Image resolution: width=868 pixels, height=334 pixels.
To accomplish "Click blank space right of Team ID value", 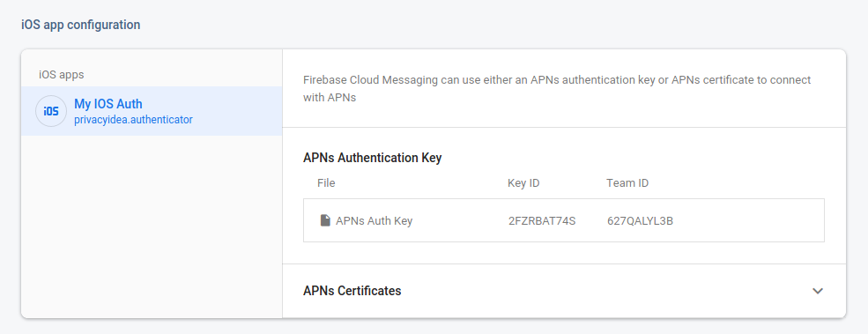I will 748,221.
